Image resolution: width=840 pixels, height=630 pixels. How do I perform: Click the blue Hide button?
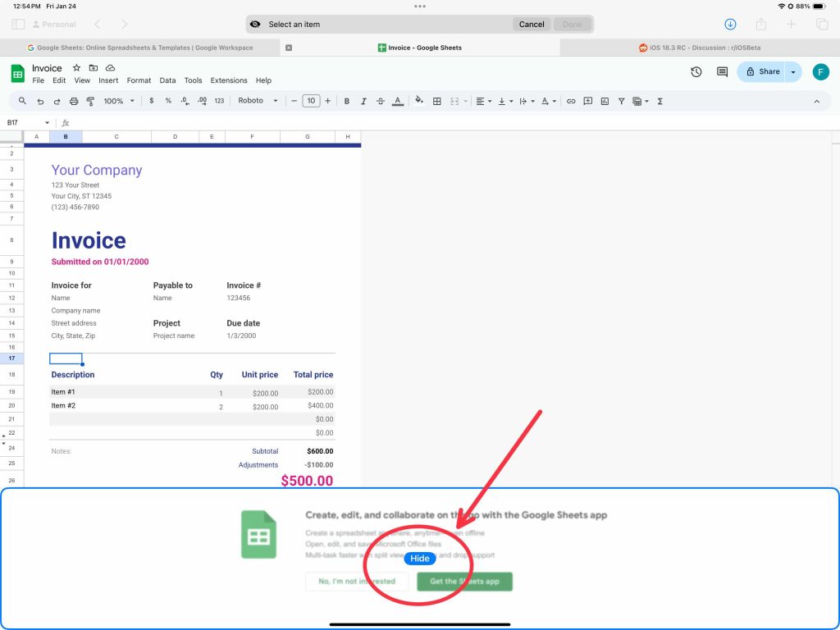[x=420, y=559]
